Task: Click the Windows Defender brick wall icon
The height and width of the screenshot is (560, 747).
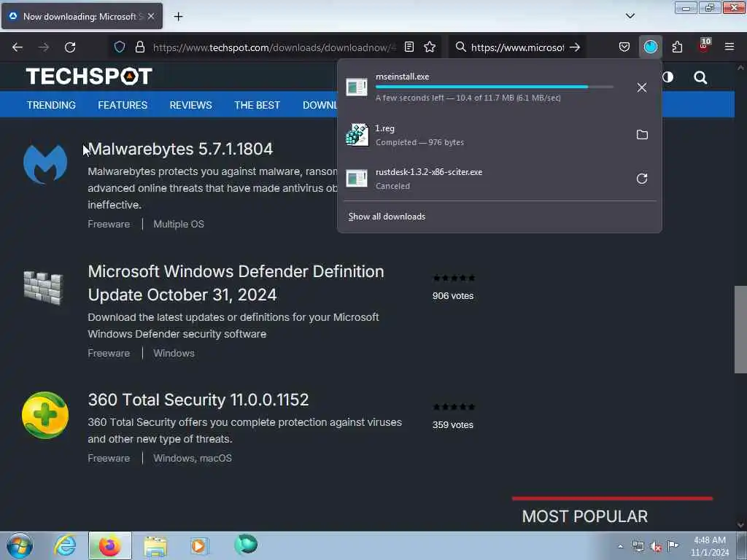Action: 43,287
